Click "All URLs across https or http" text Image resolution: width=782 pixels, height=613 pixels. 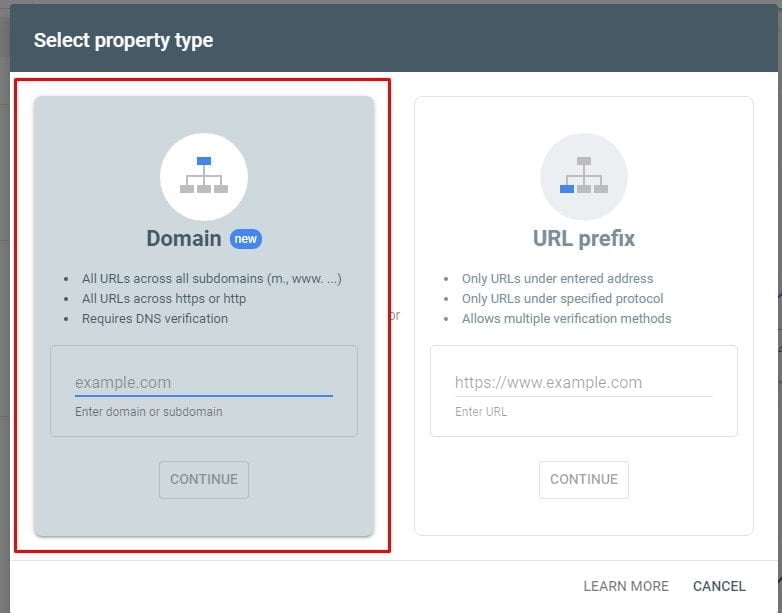pyautogui.click(x=164, y=298)
